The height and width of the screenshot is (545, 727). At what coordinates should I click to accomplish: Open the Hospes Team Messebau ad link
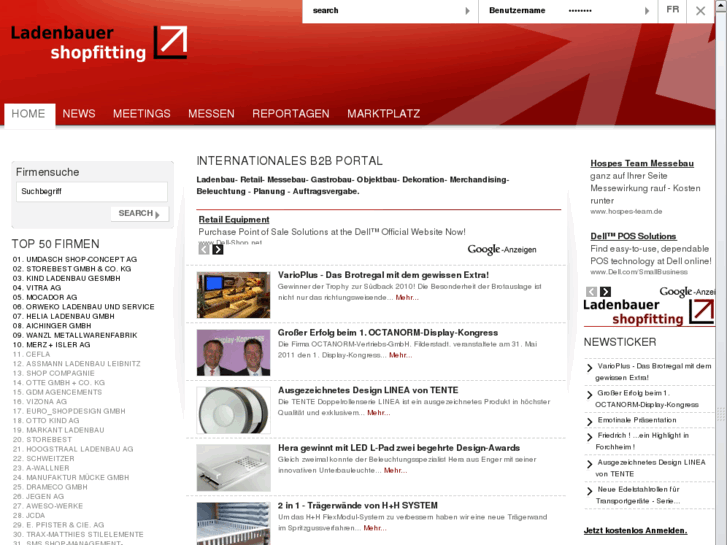click(642, 163)
